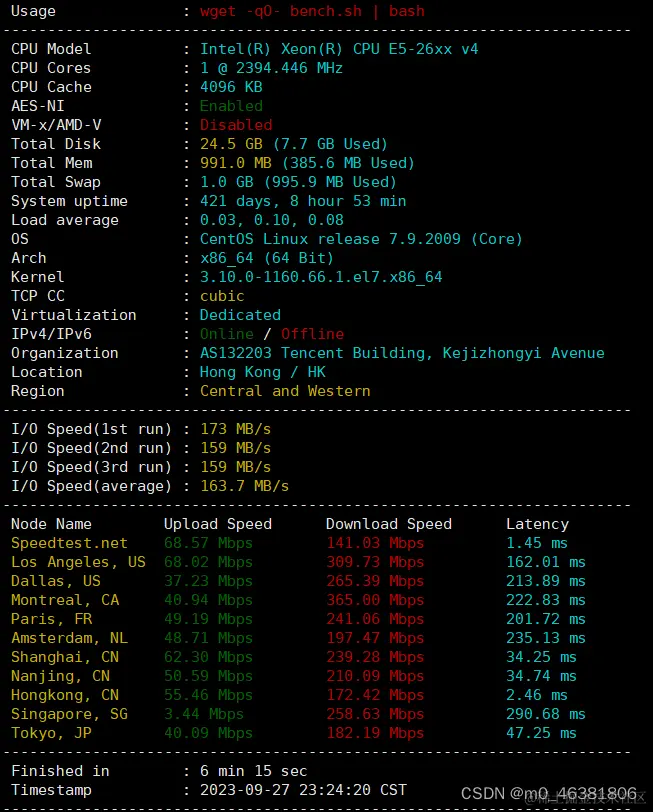The image size is (653, 812).
Task: Click Total Swap value '1.0 GB (995.9 MB Used)'
Action: click(298, 182)
